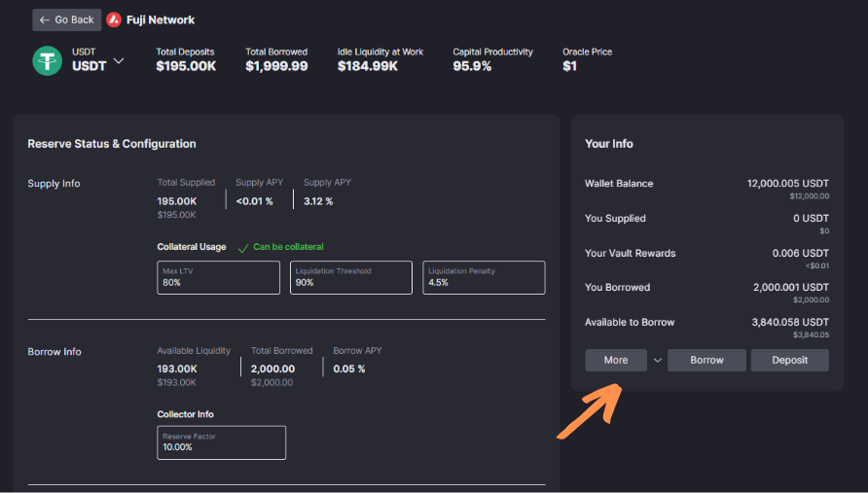Open the dropdown chevron beside More

(658, 360)
